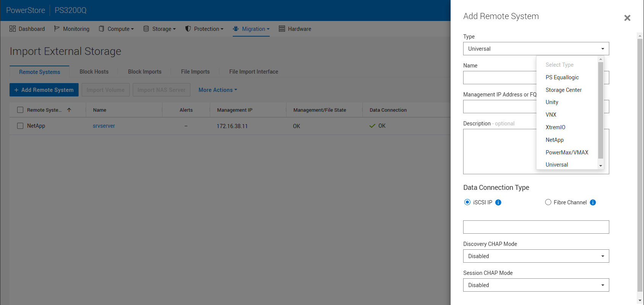The height and width of the screenshot is (305, 644).
Task: Check the select-all checkbox in table header
Action: pos(20,110)
